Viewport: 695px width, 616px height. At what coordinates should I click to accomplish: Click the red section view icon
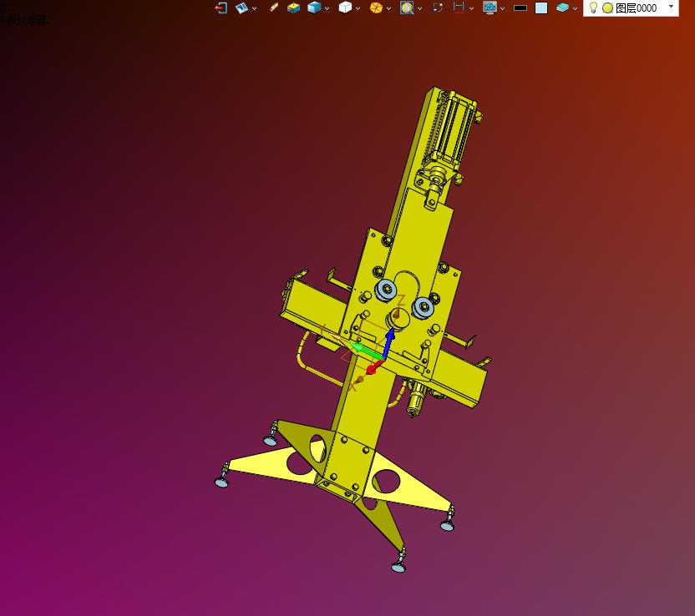[459, 8]
